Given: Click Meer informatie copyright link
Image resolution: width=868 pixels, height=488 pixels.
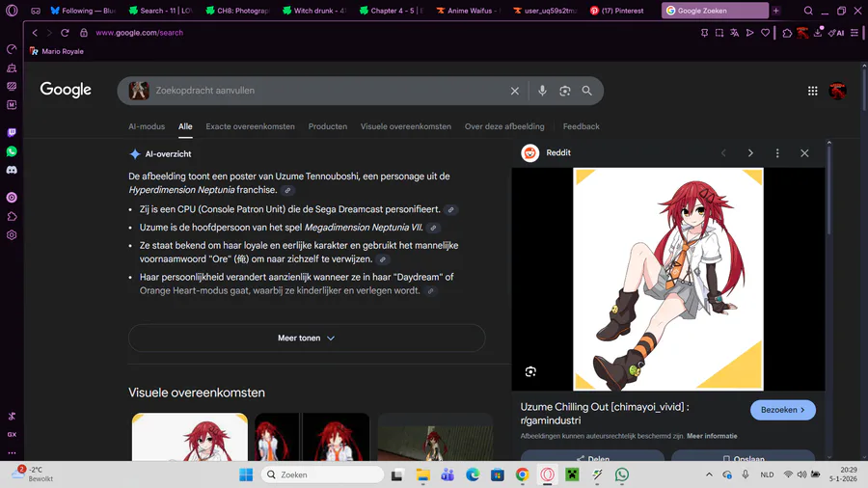Looking at the screenshot, I should (x=712, y=436).
